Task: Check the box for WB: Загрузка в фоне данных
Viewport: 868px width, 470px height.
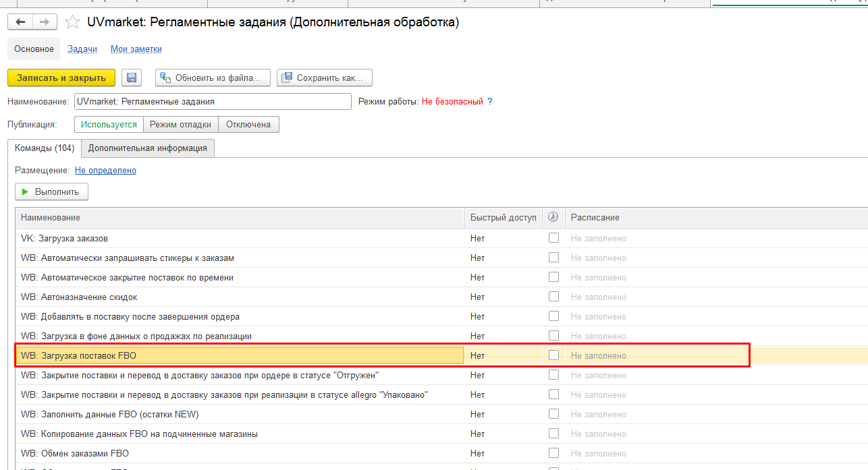Action: (x=553, y=336)
